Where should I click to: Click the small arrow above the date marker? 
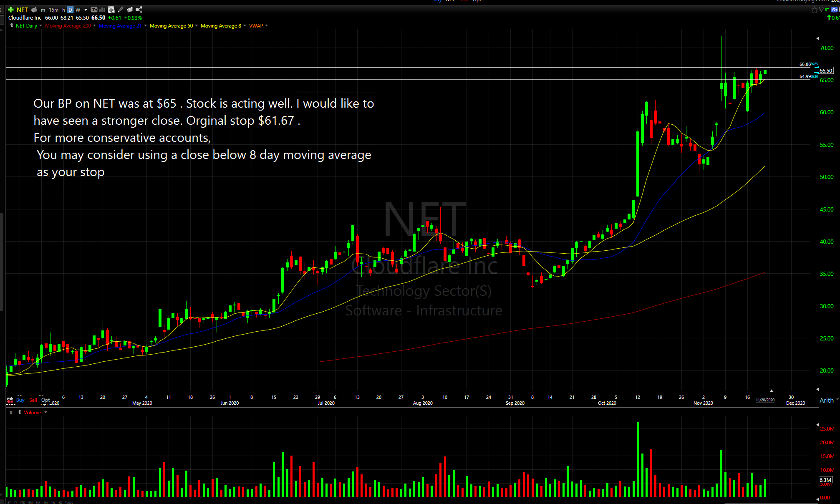(771, 391)
